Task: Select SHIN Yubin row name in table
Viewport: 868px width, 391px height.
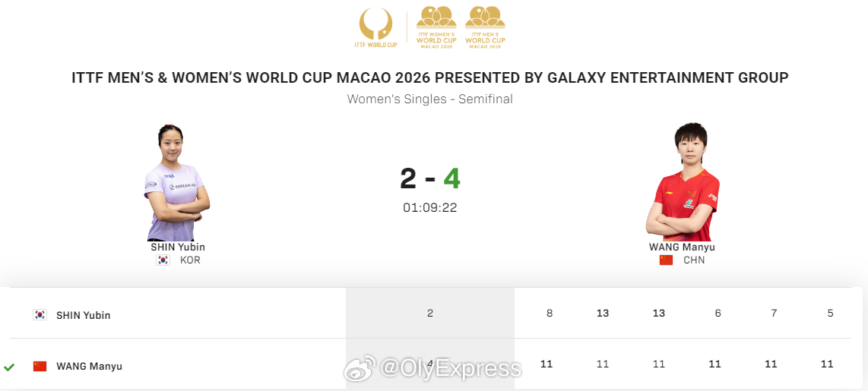Action: [83, 315]
